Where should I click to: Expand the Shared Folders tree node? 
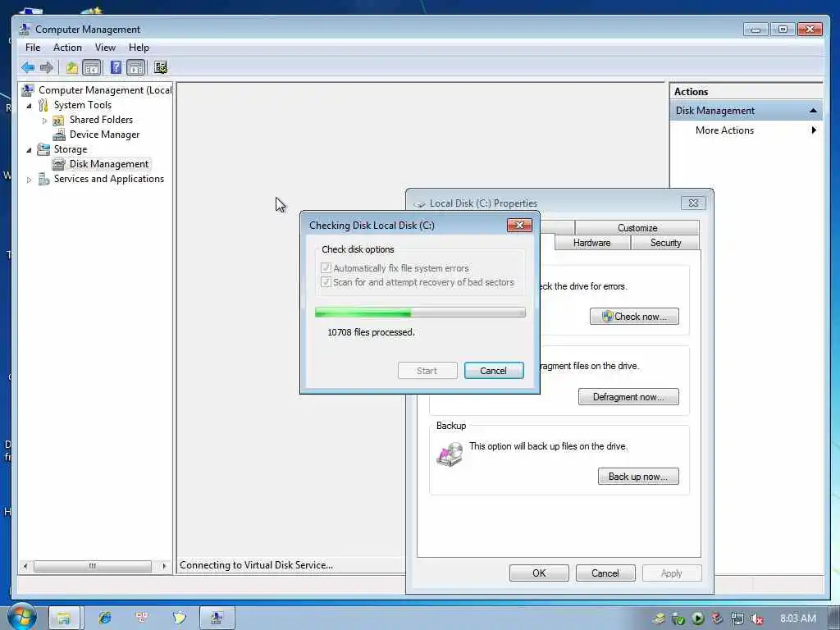point(44,121)
